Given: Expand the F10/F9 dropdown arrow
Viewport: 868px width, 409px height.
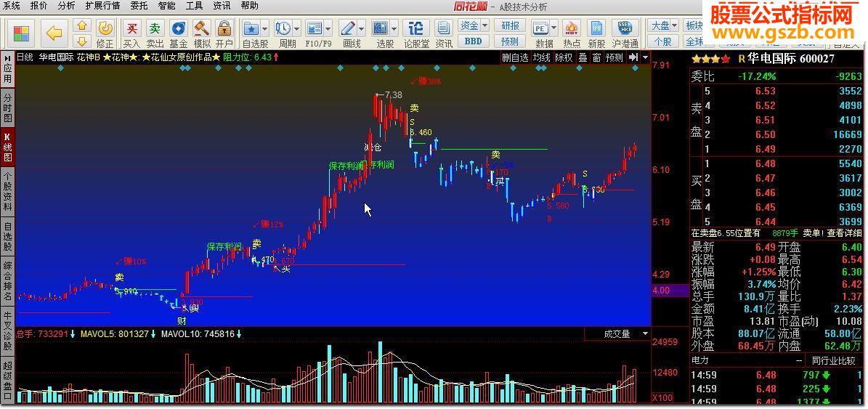Looking at the screenshot, I should 328,28.
